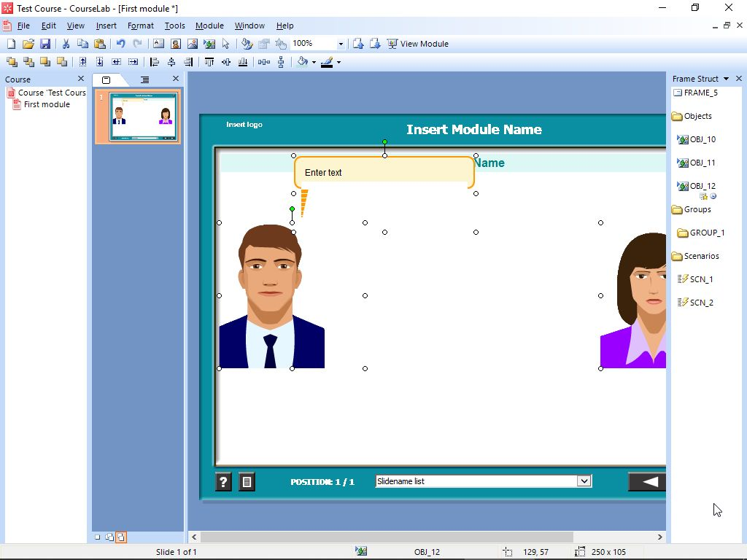Select slide thumbnail 1 in the filmstrip

tap(139, 116)
